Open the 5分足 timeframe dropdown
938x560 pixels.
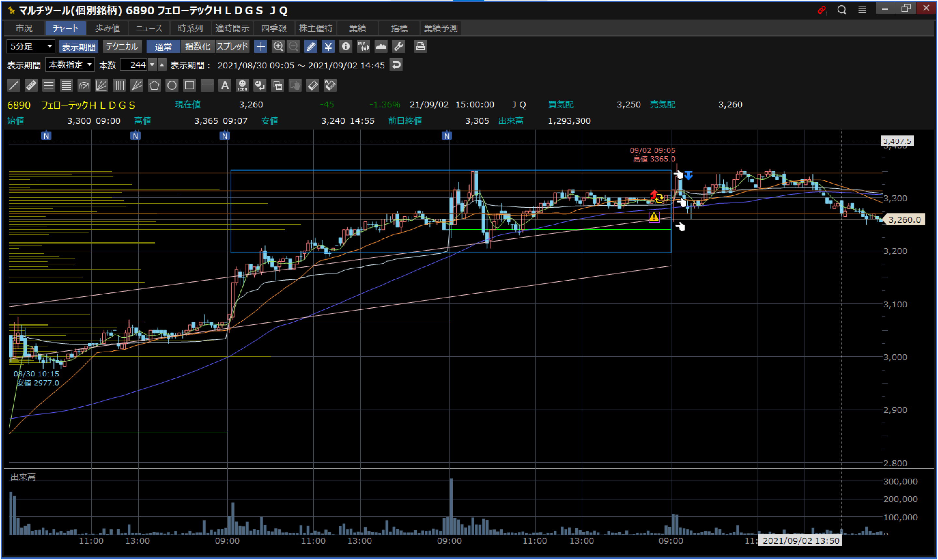31,47
